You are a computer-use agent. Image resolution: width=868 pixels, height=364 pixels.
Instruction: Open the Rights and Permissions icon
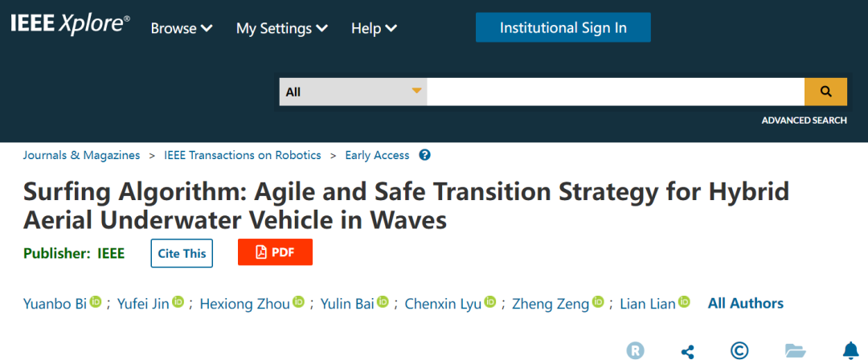coord(636,350)
